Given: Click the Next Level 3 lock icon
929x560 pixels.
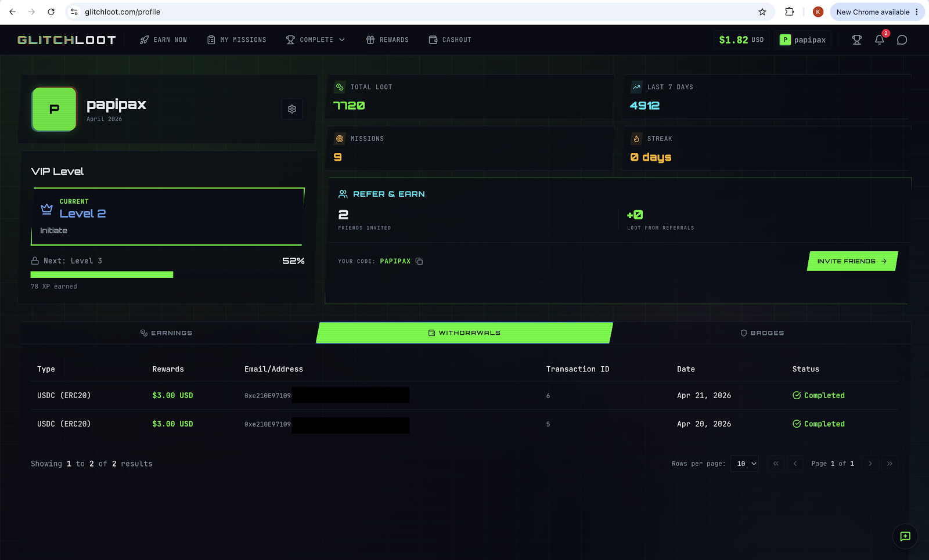Looking at the screenshot, I should (x=35, y=261).
